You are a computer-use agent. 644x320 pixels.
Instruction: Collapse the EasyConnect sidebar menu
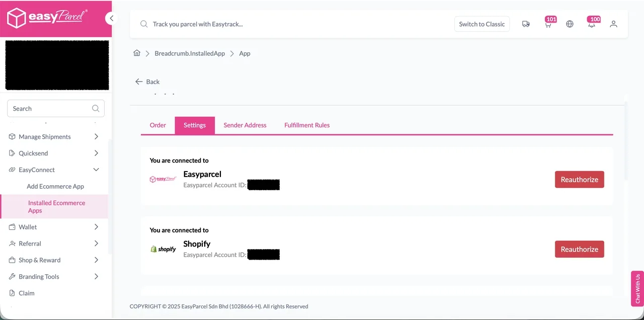96,170
